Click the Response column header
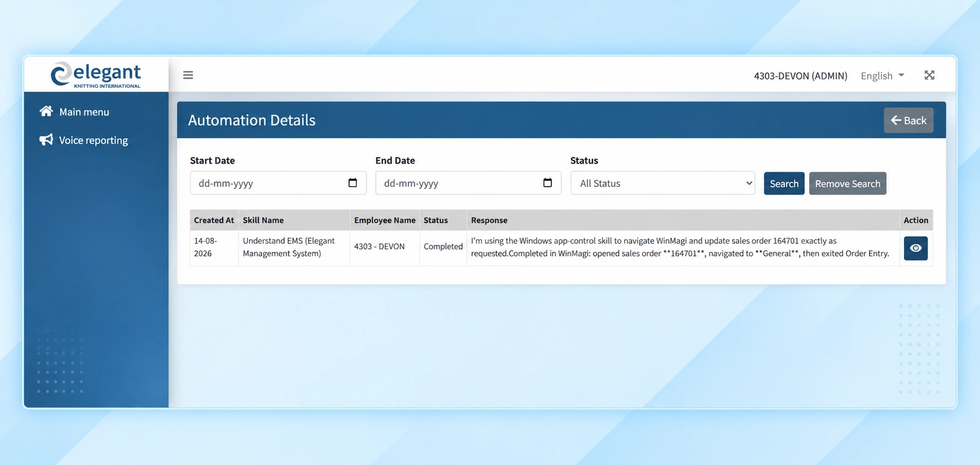The image size is (980, 465). coord(683,220)
